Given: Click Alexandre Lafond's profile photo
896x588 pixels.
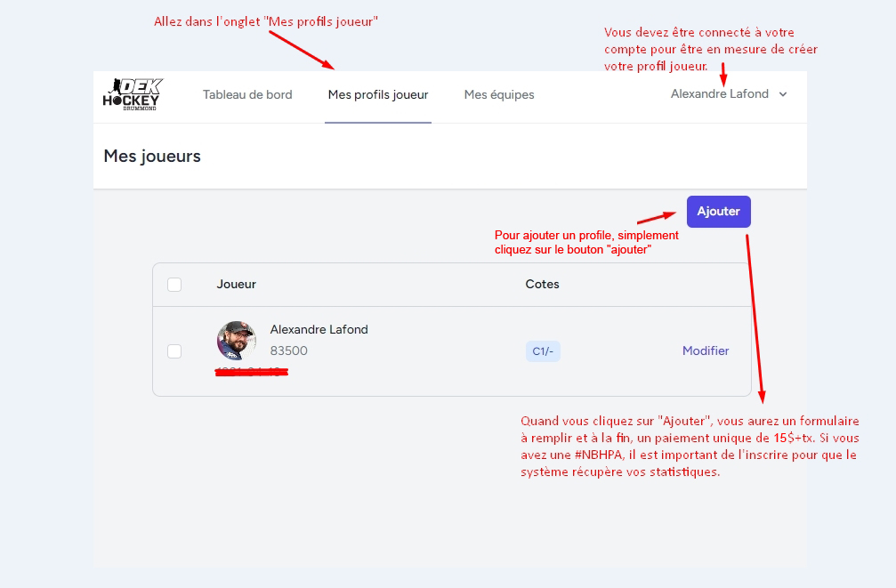Looking at the screenshot, I should pyautogui.click(x=236, y=341).
